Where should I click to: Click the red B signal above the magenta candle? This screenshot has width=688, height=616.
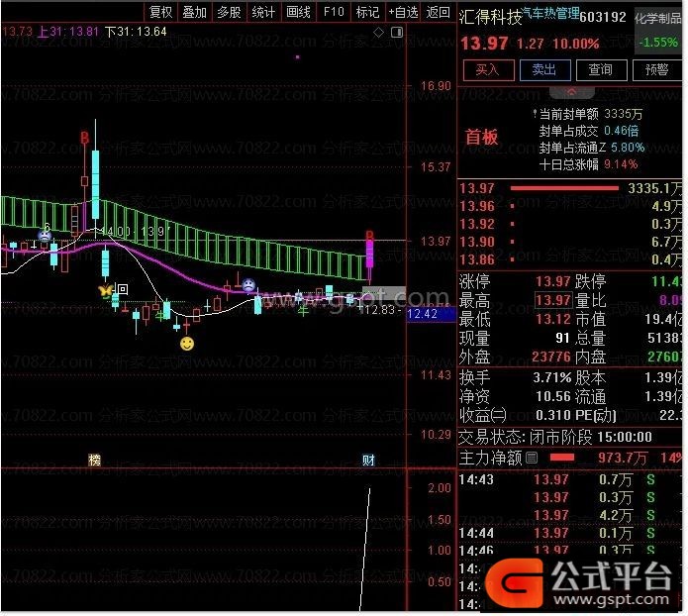point(370,236)
